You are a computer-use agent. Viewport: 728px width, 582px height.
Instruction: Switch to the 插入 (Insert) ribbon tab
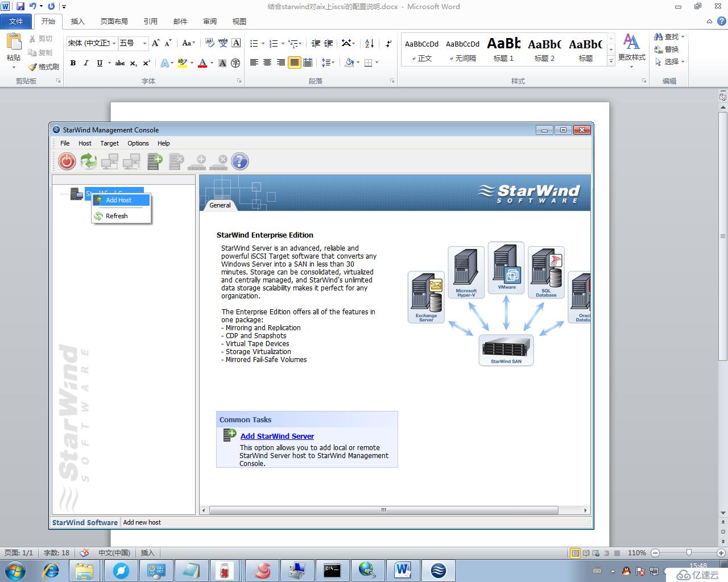click(x=77, y=22)
